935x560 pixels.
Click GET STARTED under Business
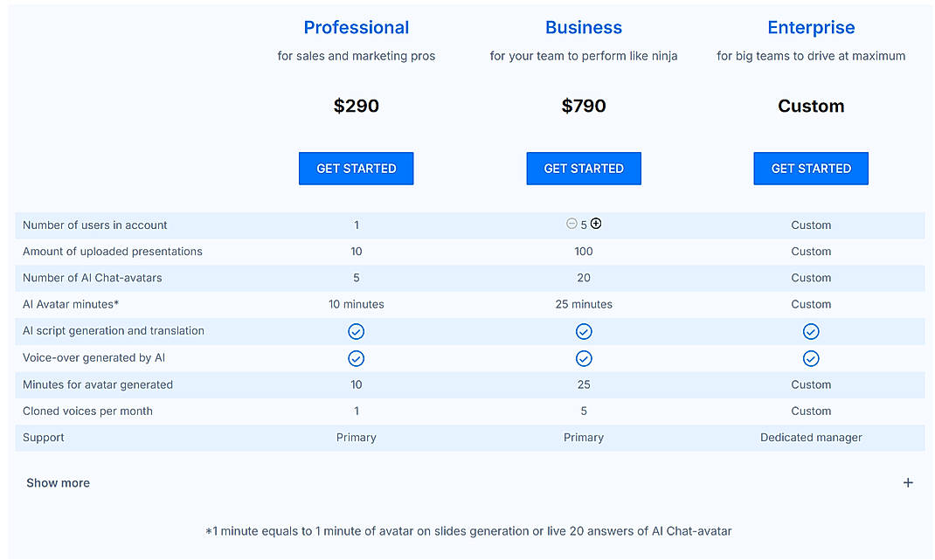click(583, 168)
